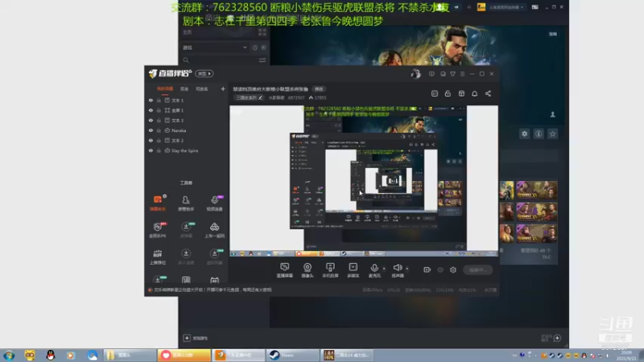644x362 pixels.
Task: Expand the microphone options arrow
Action: pyautogui.click(x=384, y=269)
